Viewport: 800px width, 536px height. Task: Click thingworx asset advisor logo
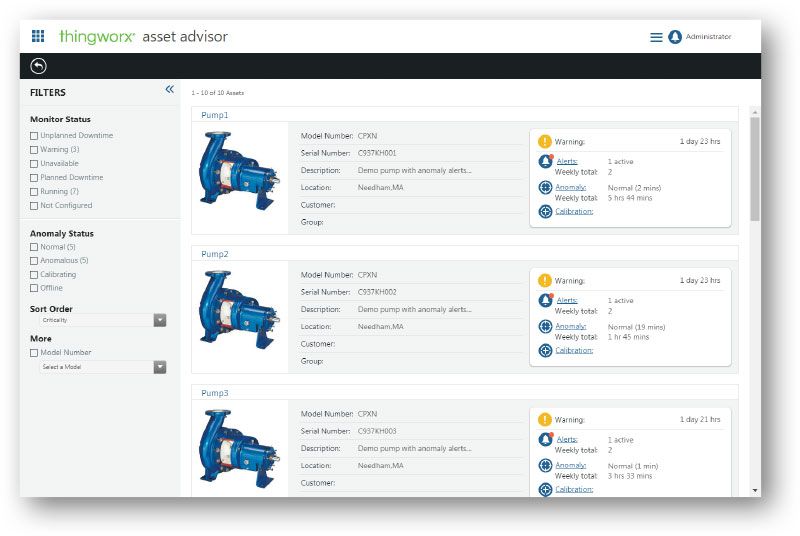[143, 36]
